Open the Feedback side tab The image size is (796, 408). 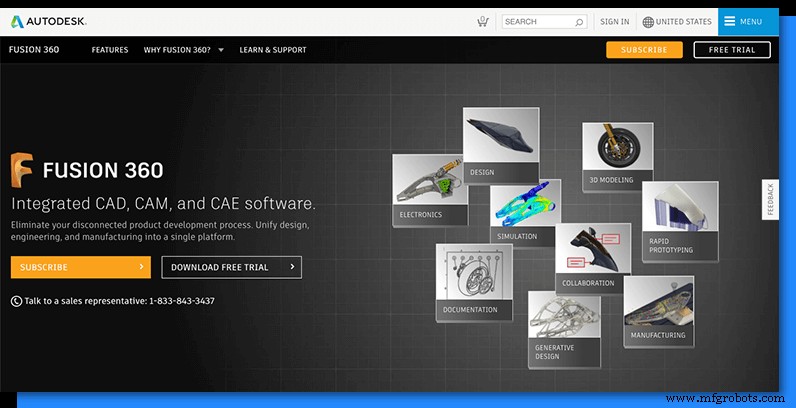tap(770, 199)
